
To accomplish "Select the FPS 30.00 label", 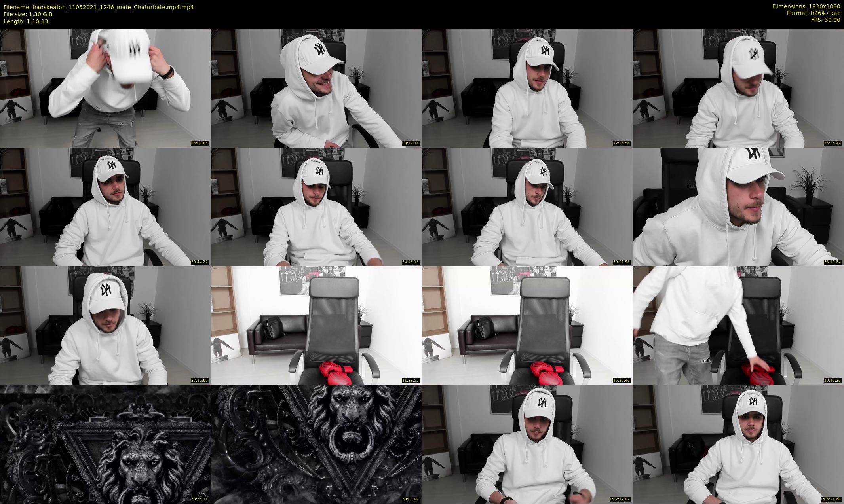I will tap(825, 20).
